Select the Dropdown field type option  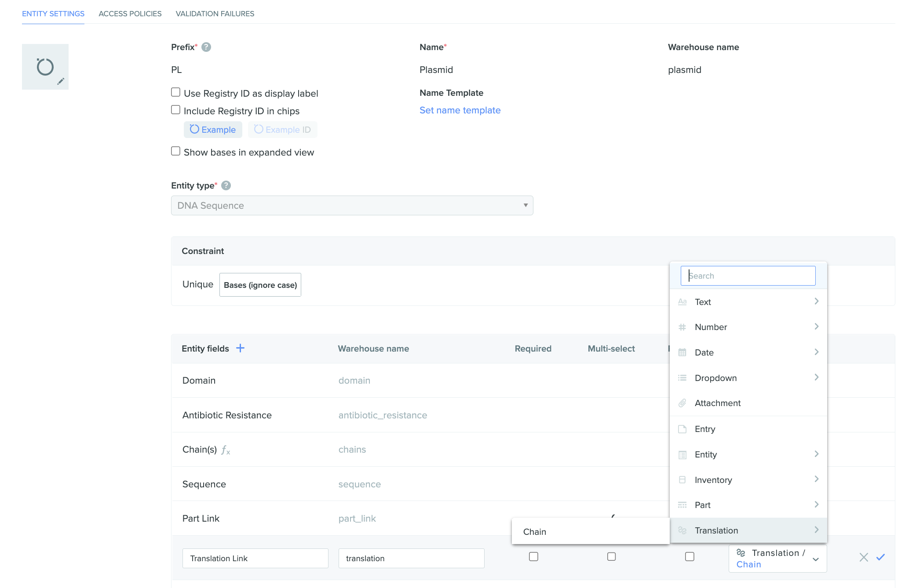click(715, 378)
